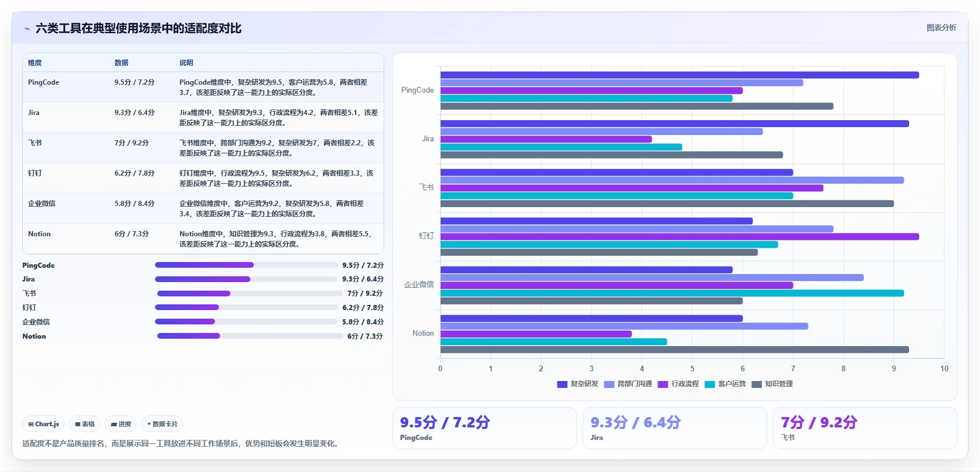Screen dimensions: 980x472
Task: Click table cell 6分 / 7.3分
Action: (x=132, y=234)
